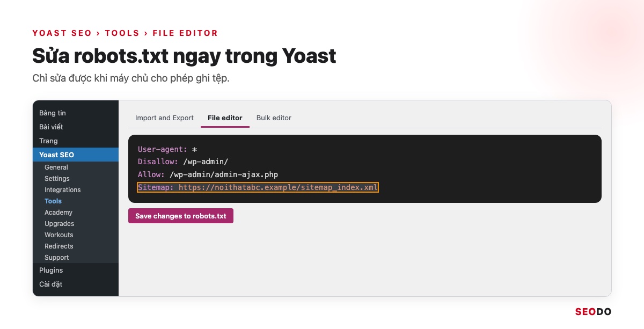The image size is (644, 329).
Task: Open Yoast Settings submenu
Action: pos(76,179)
